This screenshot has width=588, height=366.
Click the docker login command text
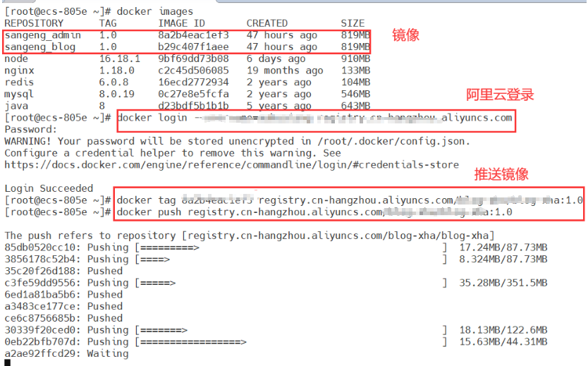pos(314,118)
